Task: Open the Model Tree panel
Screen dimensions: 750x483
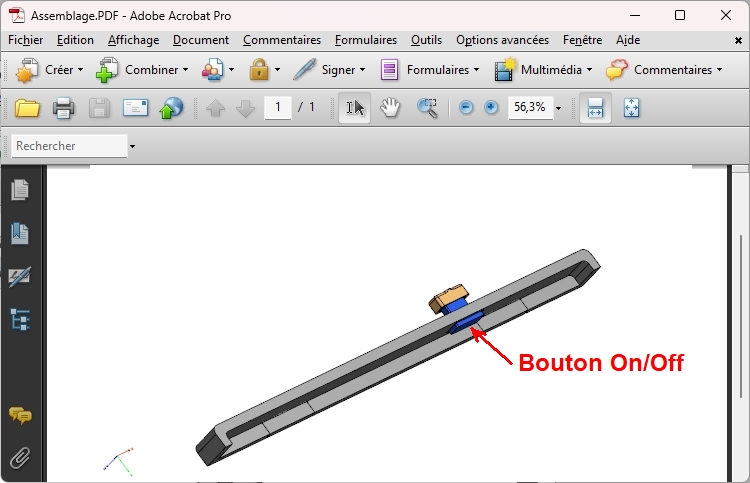Action: [x=19, y=320]
